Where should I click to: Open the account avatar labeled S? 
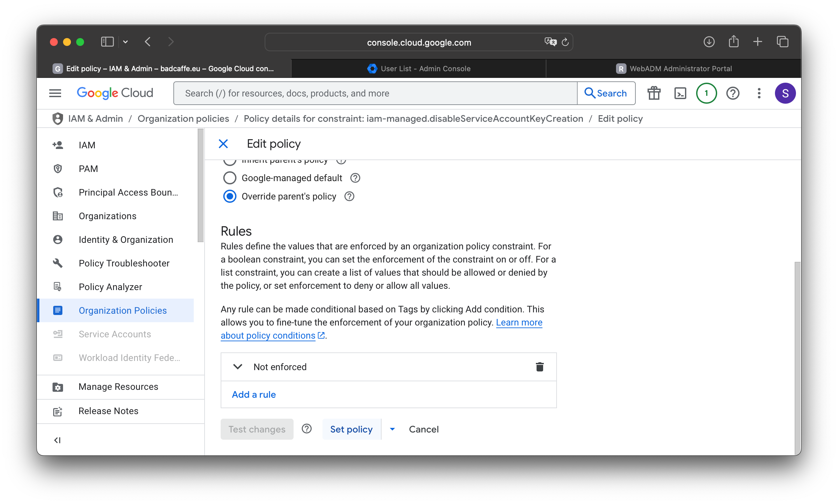tap(785, 93)
